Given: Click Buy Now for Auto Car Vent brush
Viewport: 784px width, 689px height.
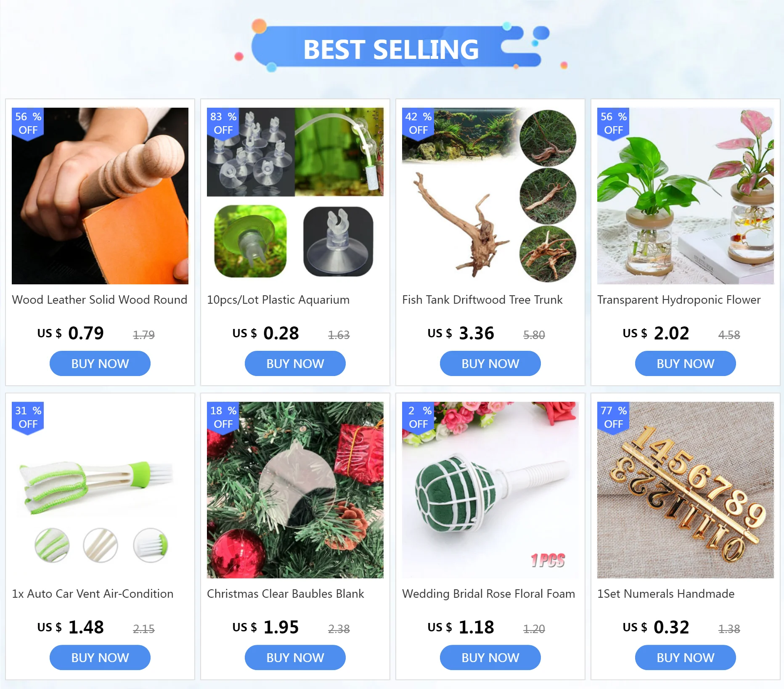Looking at the screenshot, I should pos(100,657).
